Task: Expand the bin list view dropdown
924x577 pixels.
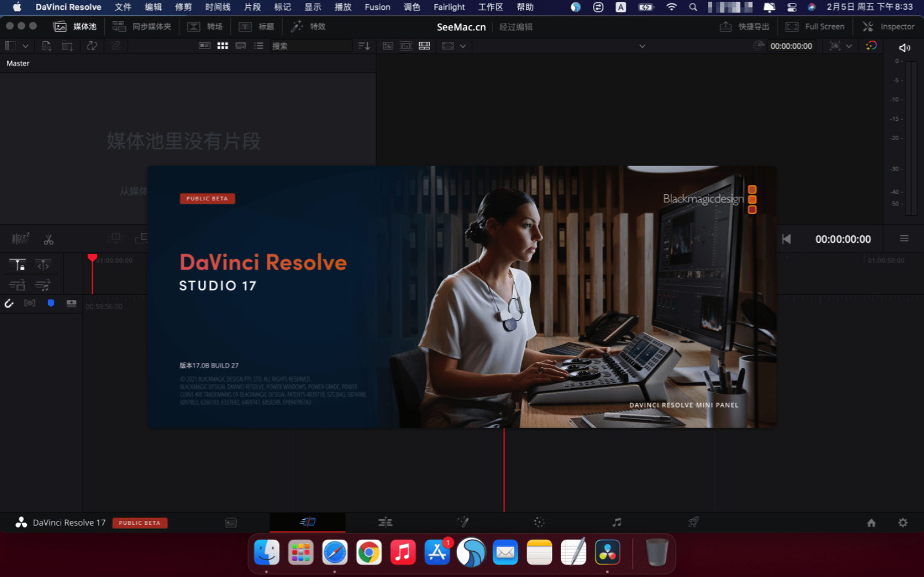Action: pos(25,46)
